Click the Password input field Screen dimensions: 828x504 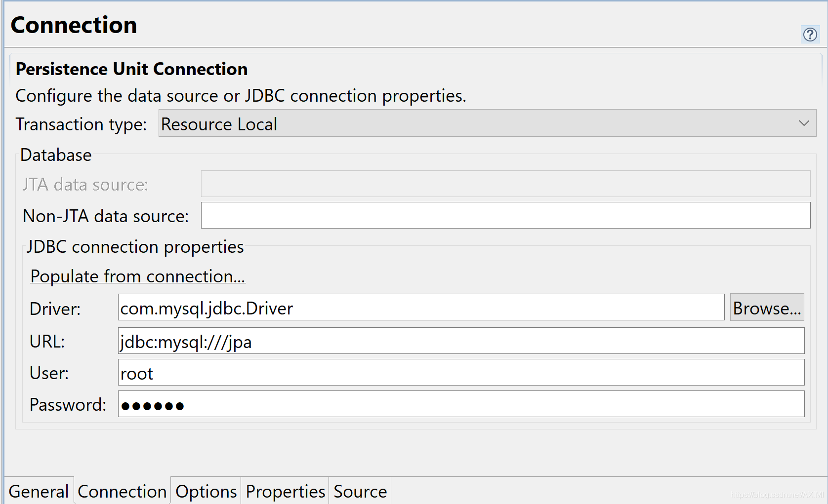(x=461, y=404)
